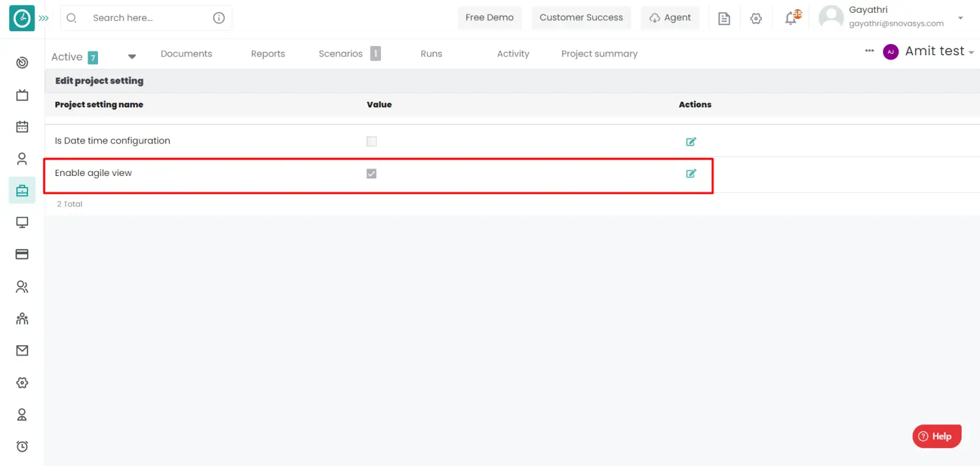This screenshot has width=980, height=466.
Task: Toggle the Is Date time configuration checkbox
Action: [x=371, y=142]
